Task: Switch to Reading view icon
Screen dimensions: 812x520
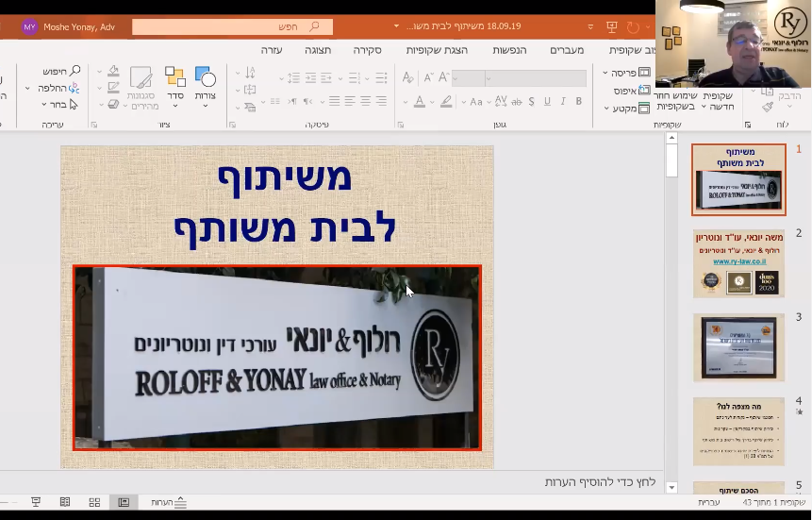Action: (65, 502)
